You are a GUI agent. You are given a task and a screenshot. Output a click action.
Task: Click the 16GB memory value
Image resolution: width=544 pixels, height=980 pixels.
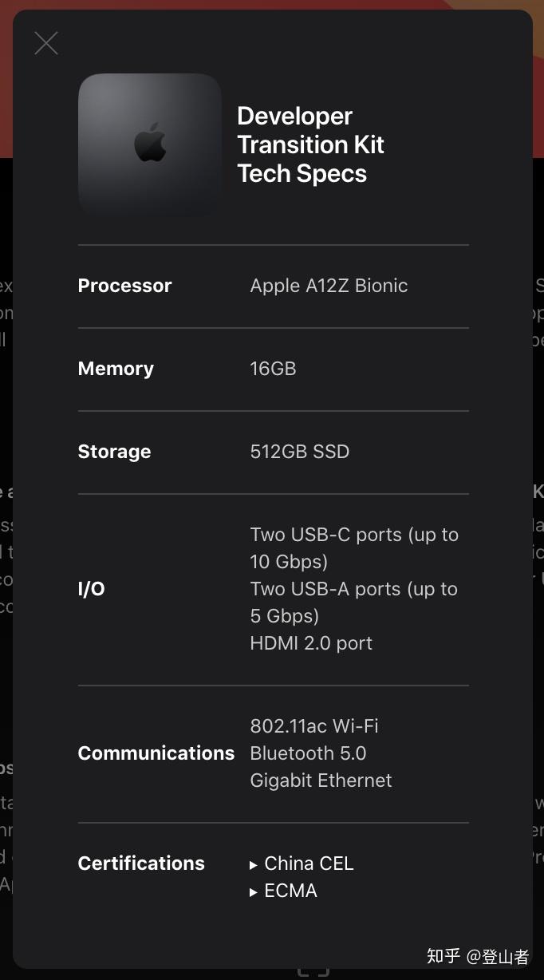[x=273, y=369]
